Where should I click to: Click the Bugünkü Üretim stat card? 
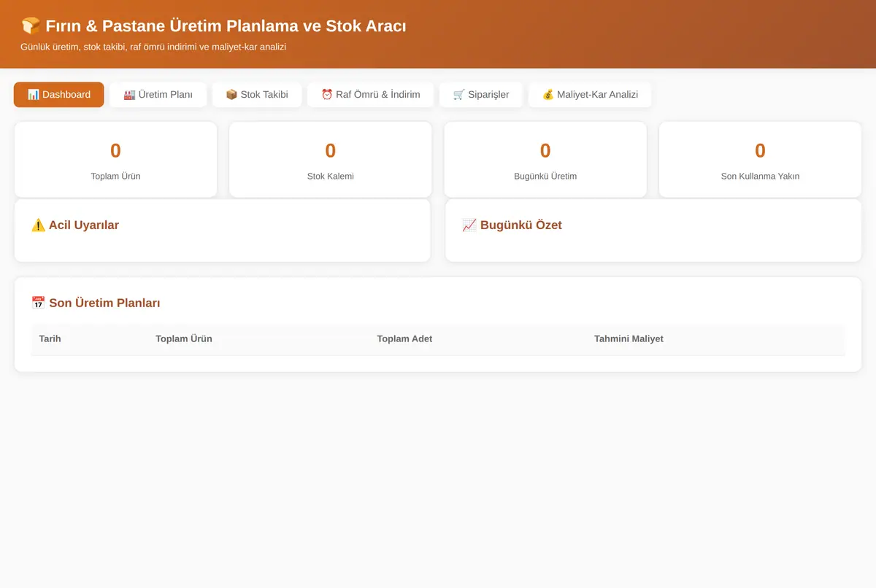545,159
